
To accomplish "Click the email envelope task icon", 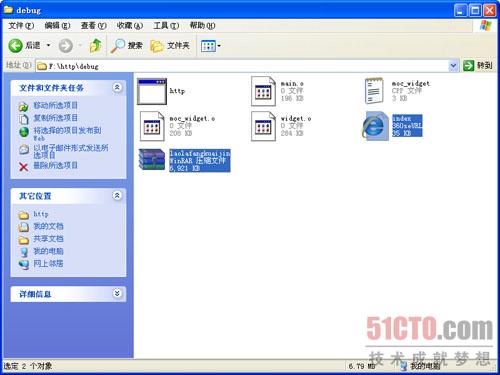I will pos(24,149).
